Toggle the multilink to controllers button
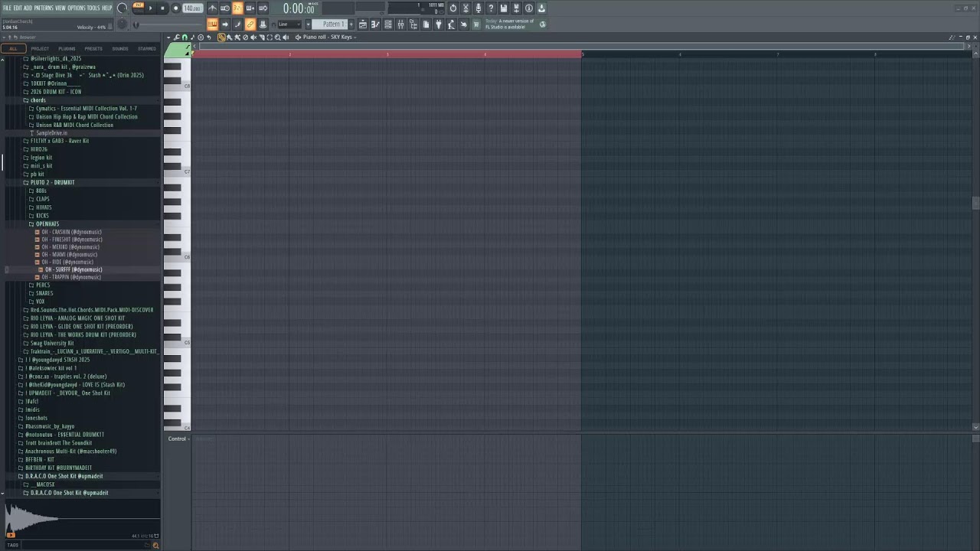980x551 pixels. (250, 24)
